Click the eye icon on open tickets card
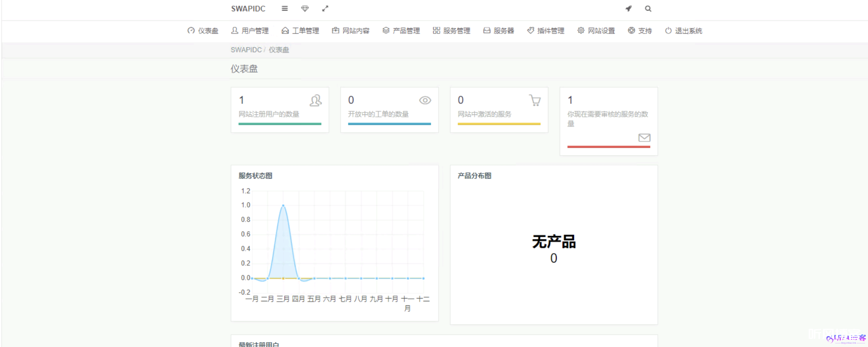 click(x=425, y=100)
